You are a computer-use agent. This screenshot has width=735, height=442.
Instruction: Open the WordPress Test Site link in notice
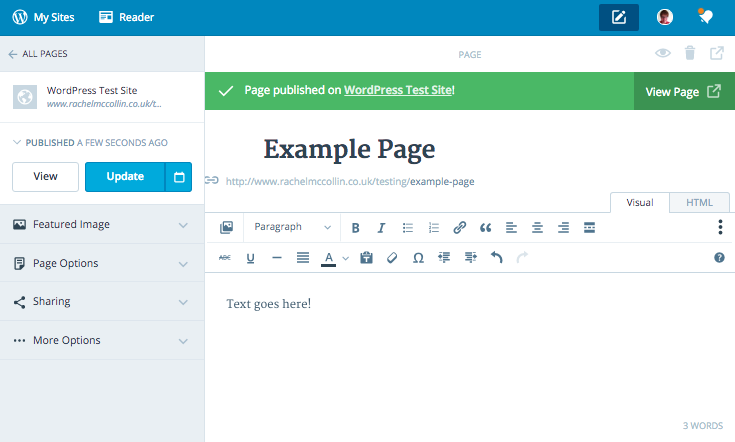pos(398,90)
